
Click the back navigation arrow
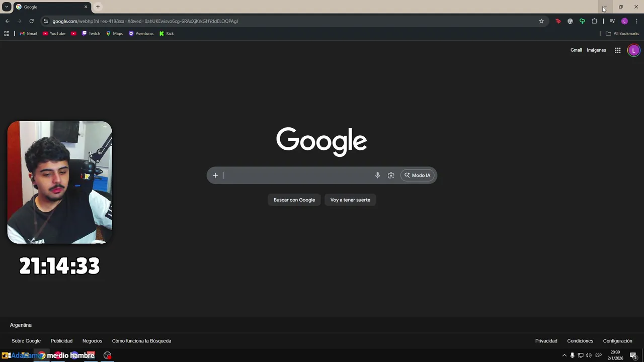tap(7, 21)
